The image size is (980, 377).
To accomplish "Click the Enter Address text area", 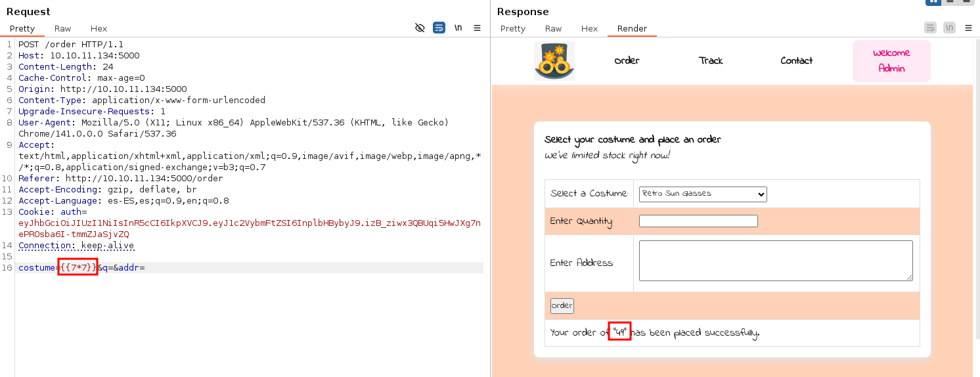I will (x=776, y=261).
